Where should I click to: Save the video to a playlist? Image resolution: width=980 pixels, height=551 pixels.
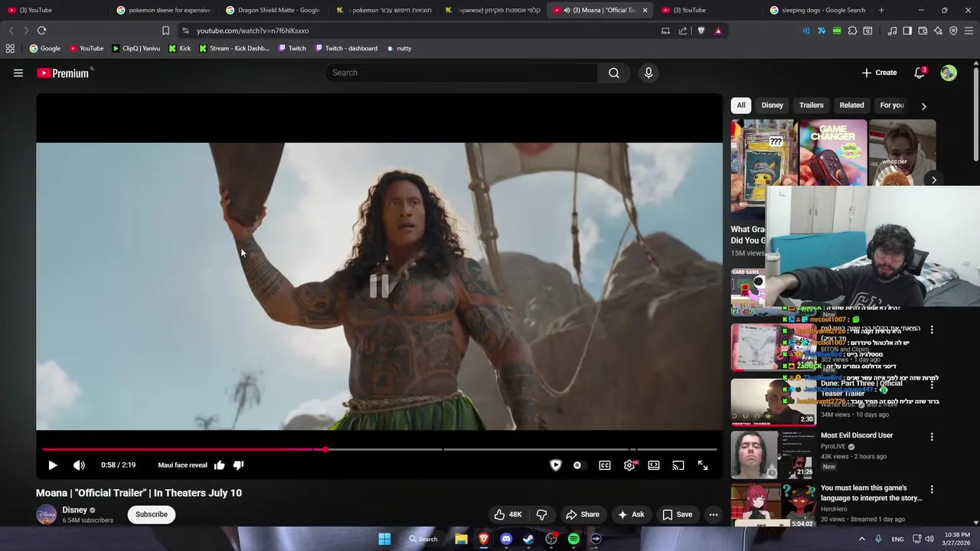pos(678,514)
